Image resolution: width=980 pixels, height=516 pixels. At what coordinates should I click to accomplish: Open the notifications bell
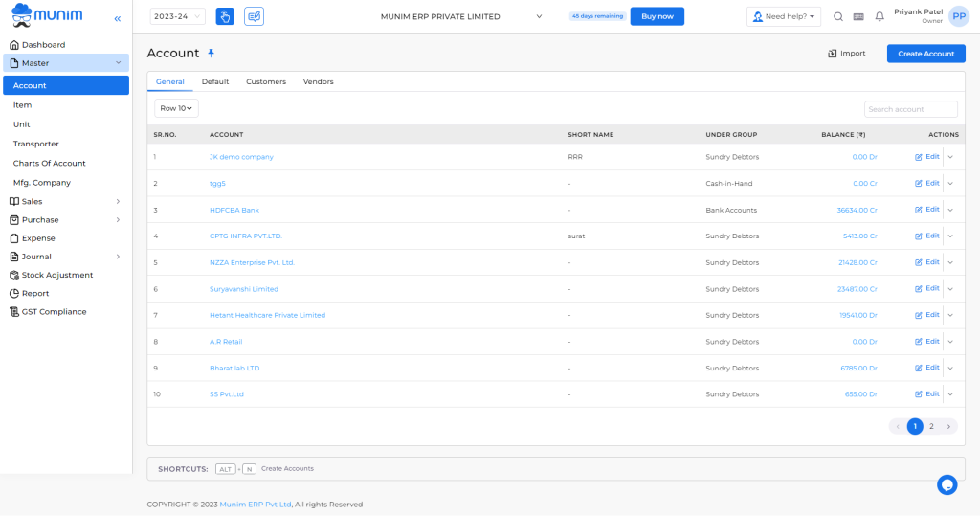(x=880, y=17)
